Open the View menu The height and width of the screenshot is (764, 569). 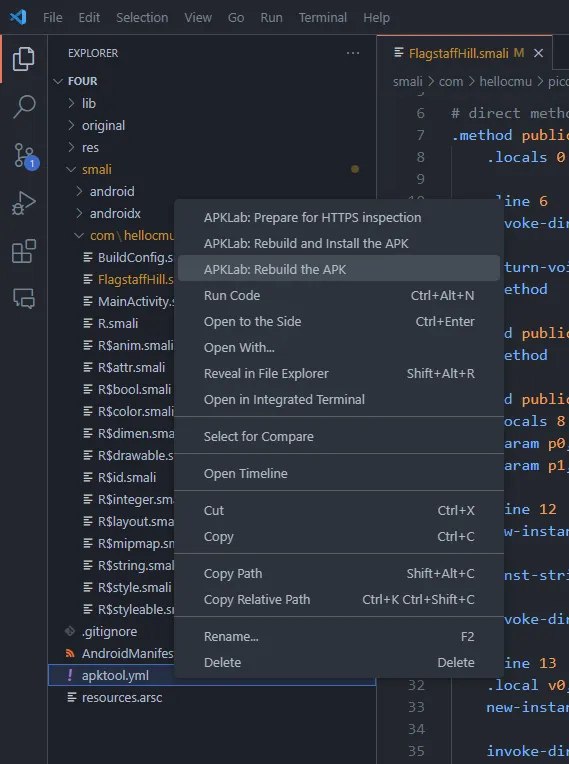click(x=198, y=18)
